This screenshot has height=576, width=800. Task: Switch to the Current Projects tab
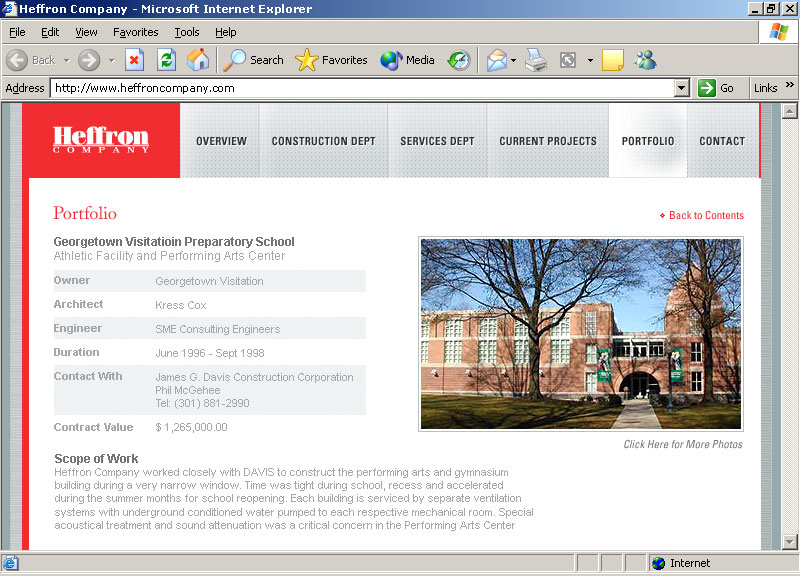[547, 141]
